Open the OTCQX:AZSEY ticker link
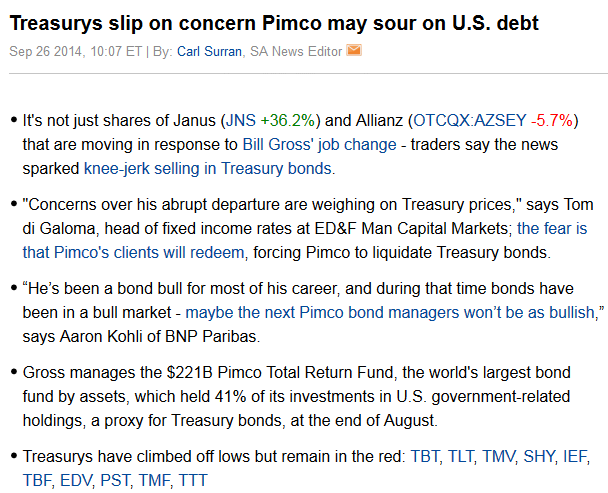Viewport: 608px width, 493px height. (470, 121)
